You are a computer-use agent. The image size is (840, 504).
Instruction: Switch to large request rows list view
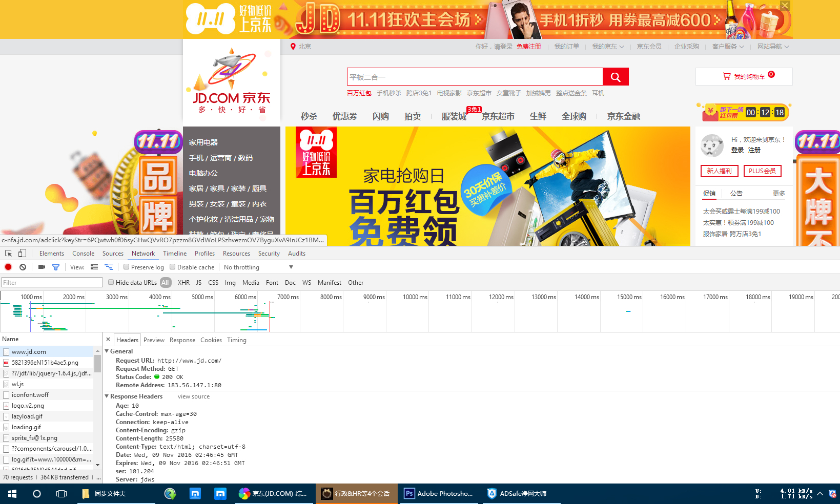[x=94, y=267]
